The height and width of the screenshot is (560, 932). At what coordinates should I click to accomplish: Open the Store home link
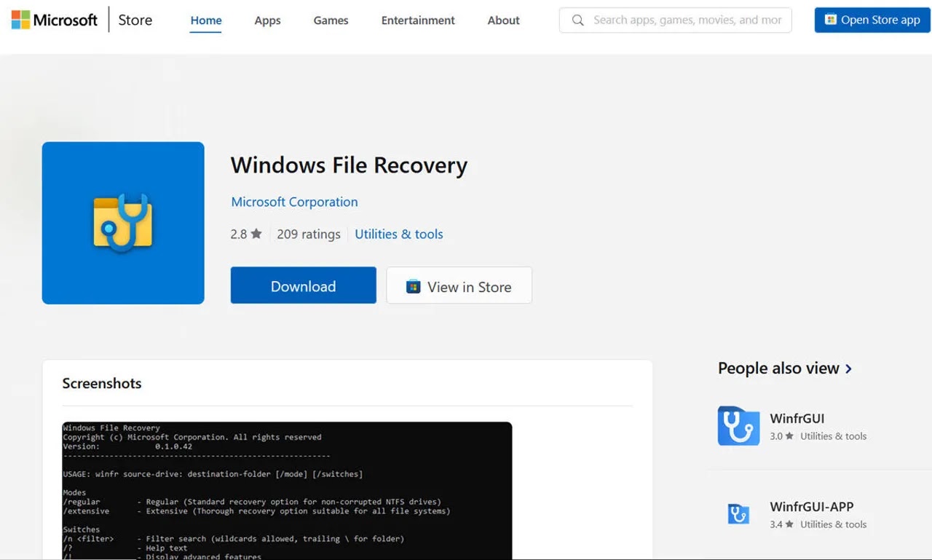(135, 20)
